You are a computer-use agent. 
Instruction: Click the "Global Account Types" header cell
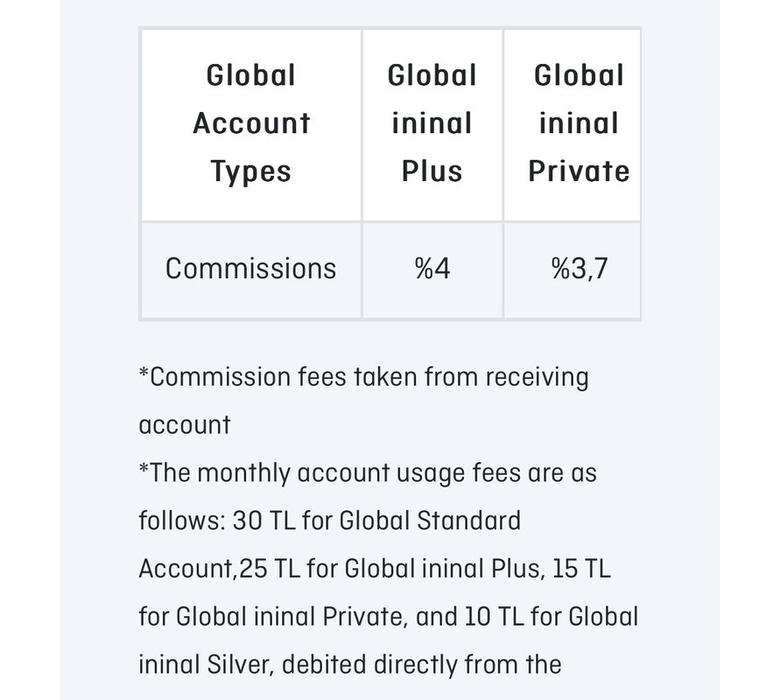pyautogui.click(x=251, y=123)
